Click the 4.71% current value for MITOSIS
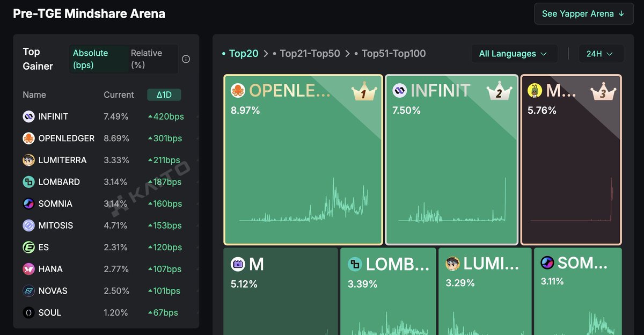Image resolution: width=644 pixels, height=335 pixels. [115, 225]
